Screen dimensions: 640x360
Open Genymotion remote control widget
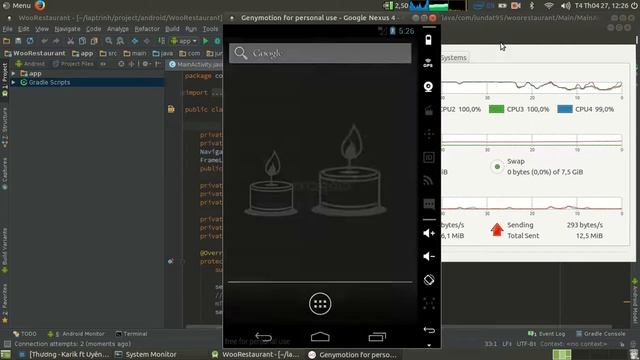pyautogui.click(x=429, y=134)
